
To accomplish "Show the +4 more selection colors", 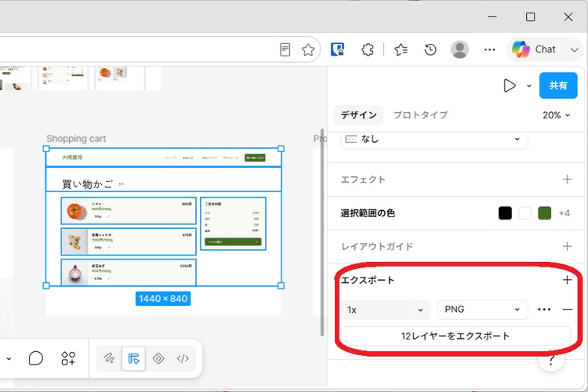I will point(564,213).
